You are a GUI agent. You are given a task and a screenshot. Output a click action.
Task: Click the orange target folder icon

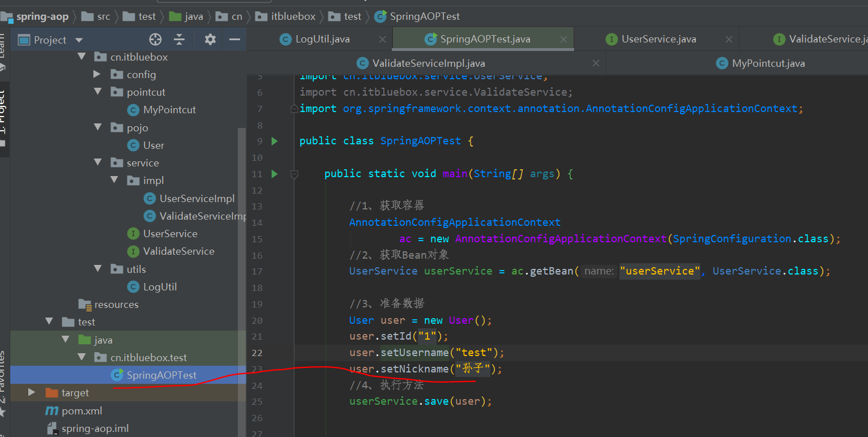click(52, 392)
